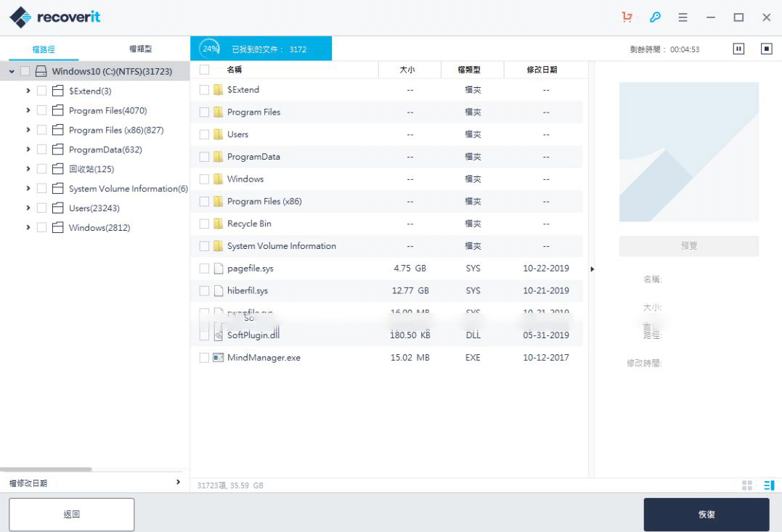The height and width of the screenshot is (532, 782).
Task: Switch to thumbnail grid view
Action: (747, 485)
